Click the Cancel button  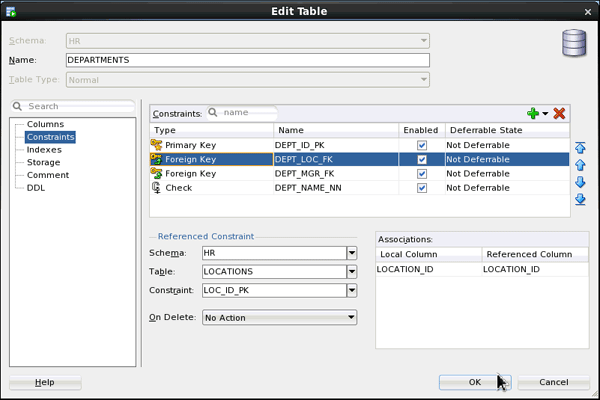coord(553,382)
